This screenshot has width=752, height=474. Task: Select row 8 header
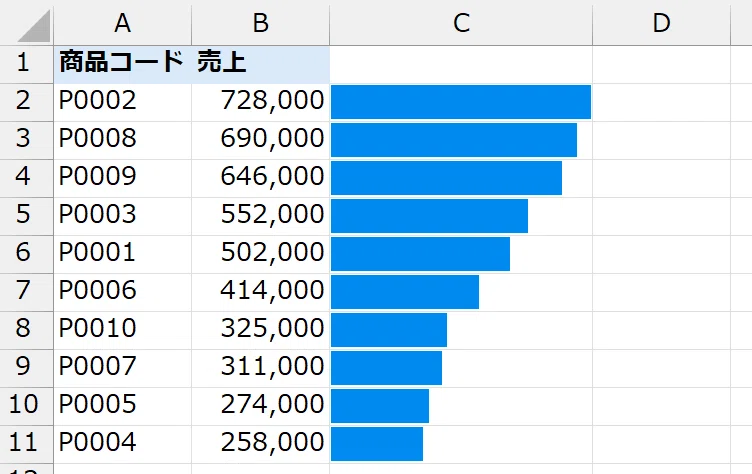click(x=26, y=330)
